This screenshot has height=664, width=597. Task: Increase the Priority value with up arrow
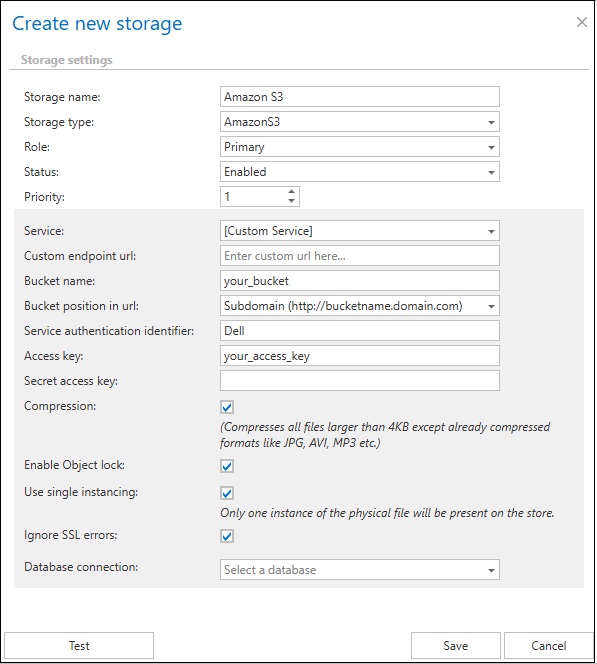point(291,192)
